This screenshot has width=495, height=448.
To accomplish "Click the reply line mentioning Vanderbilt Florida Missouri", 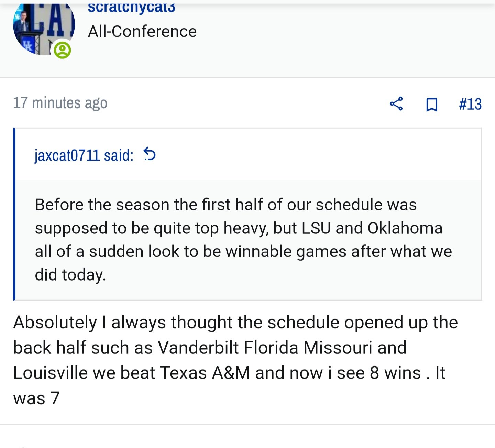I will (210, 348).
